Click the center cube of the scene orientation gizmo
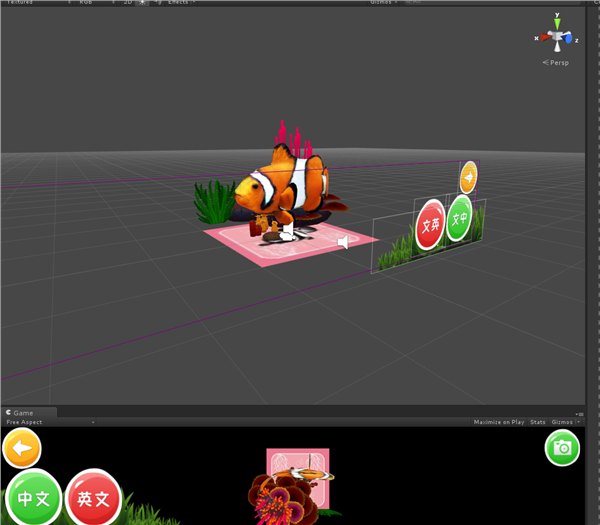The image size is (600, 525). click(557, 36)
